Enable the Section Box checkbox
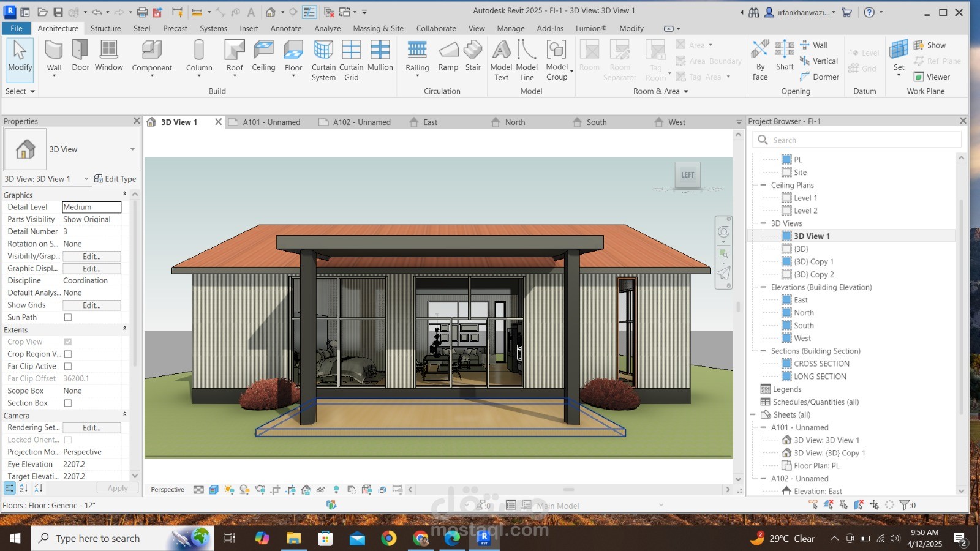Screen dimensions: 980x551 pos(67,403)
